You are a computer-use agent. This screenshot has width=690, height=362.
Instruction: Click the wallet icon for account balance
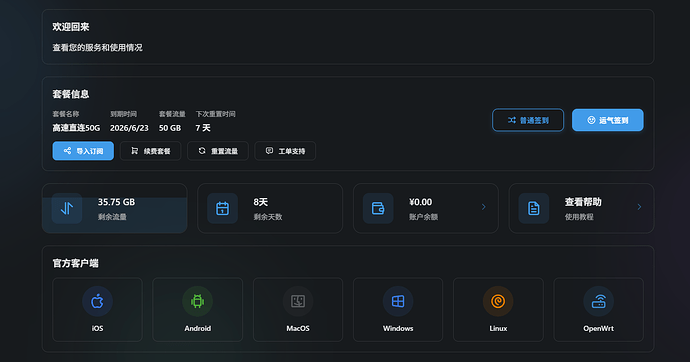378,208
